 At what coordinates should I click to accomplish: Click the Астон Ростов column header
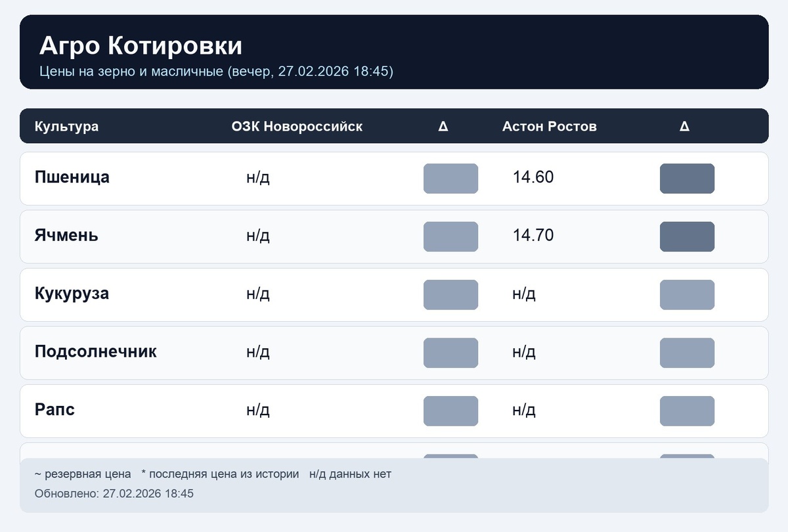tap(550, 126)
